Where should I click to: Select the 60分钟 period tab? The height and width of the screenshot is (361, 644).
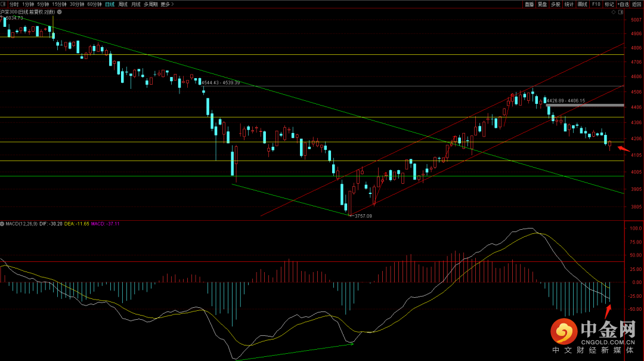(94, 4)
